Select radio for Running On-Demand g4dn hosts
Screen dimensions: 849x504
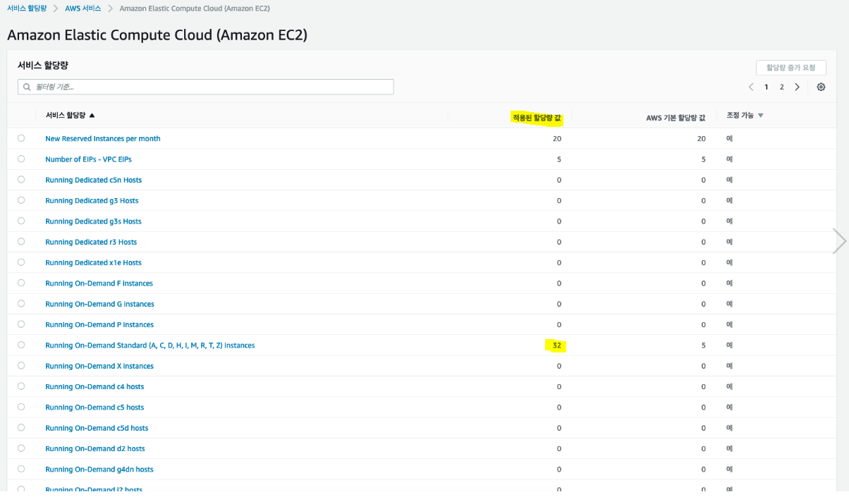pyautogui.click(x=21, y=469)
